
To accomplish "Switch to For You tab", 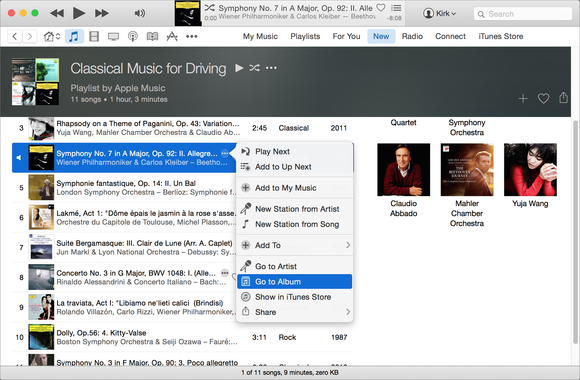I will click(346, 36).
